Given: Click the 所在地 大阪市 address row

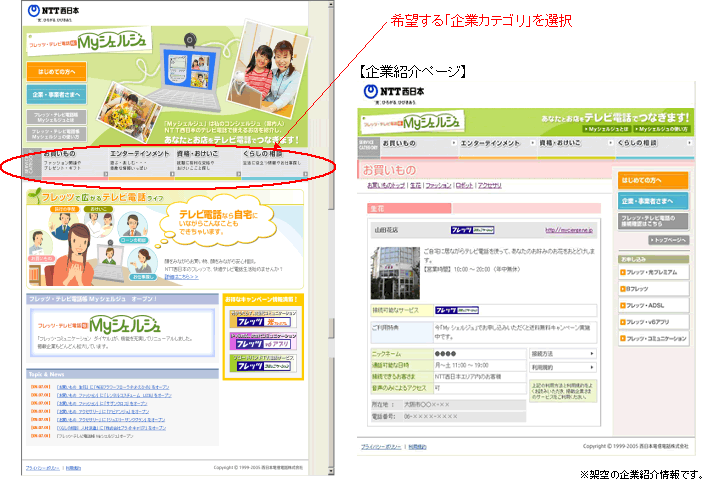Looking at the screenshot, I should coord(449,405).
